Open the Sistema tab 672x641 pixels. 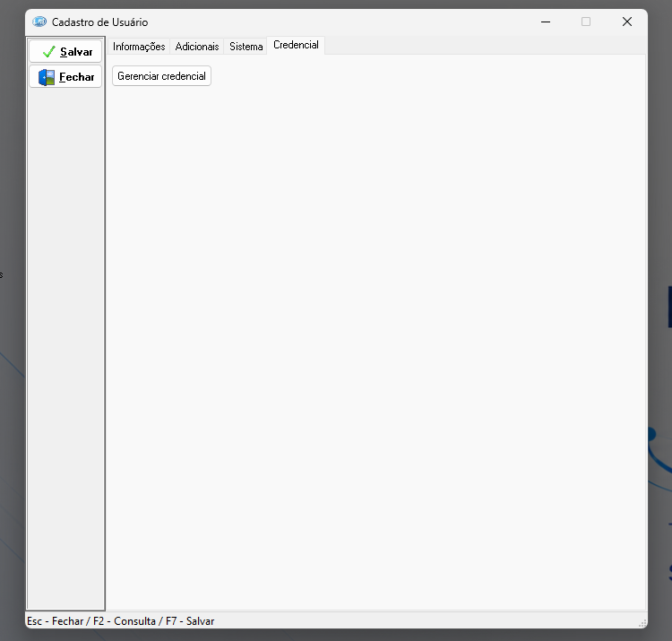tap(246, 47)
